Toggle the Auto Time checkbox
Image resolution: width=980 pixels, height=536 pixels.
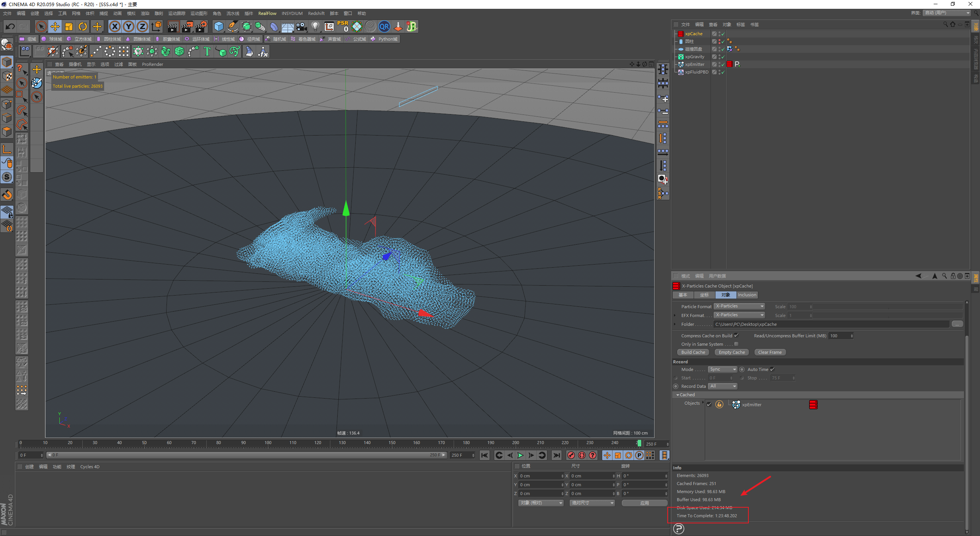pyautogui.click(x=772, y=369)
